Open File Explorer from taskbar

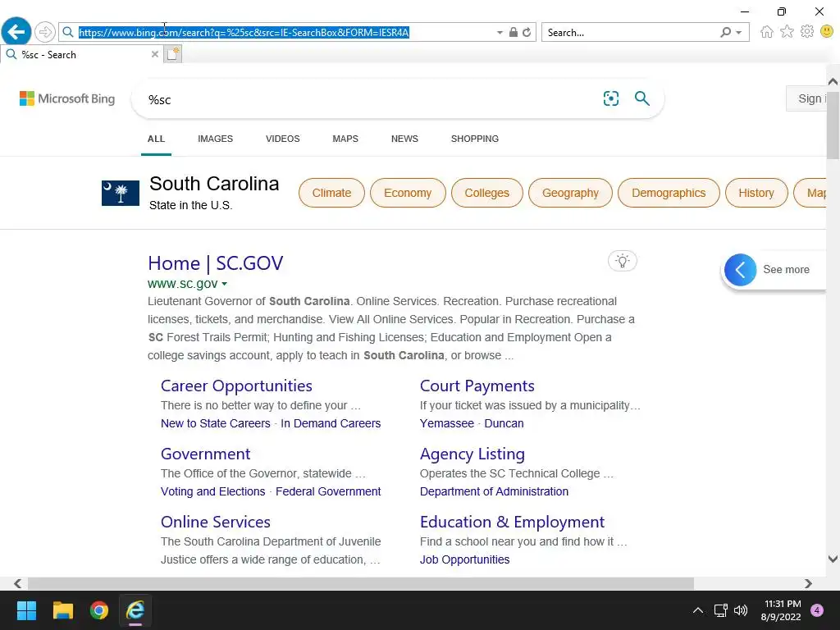coord(62,610)
